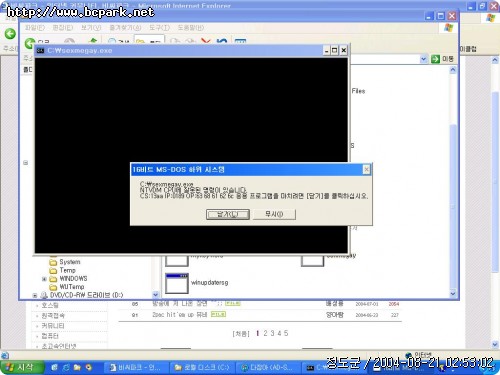
Task: Open Help (도움말) menu in Explorer window
Action: click(x=191, y=28)
